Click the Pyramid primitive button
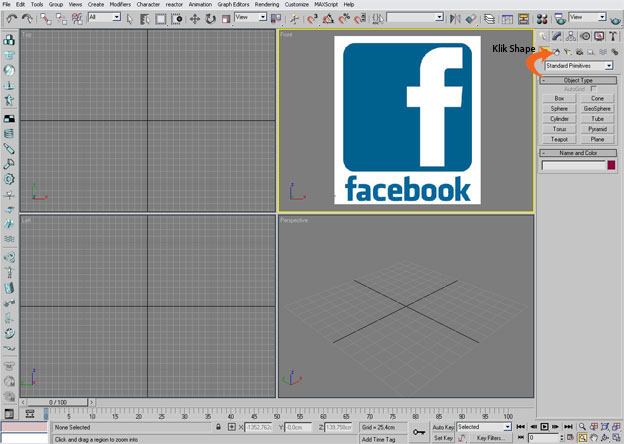This screenshot has width=624, height=444. [x=597, y=129]
